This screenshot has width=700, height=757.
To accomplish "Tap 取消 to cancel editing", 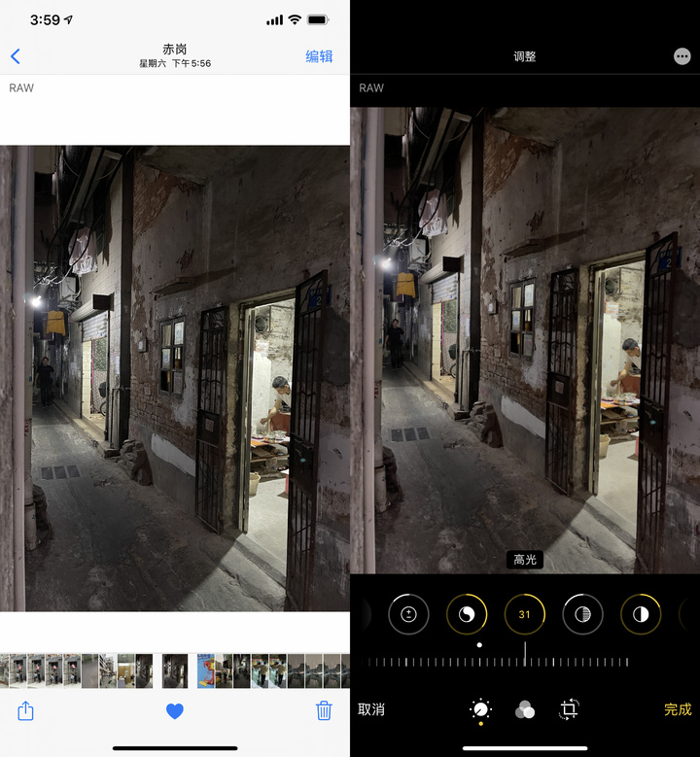I will (371, 710).
